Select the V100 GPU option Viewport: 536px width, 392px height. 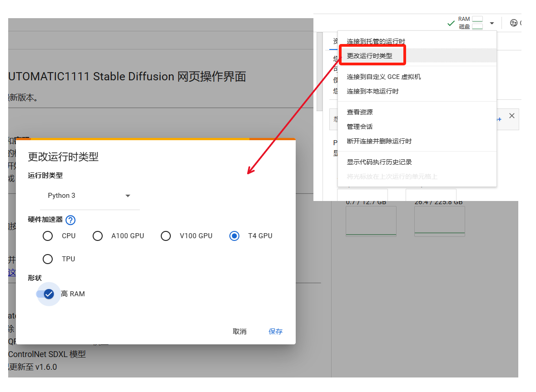(166, 236)
